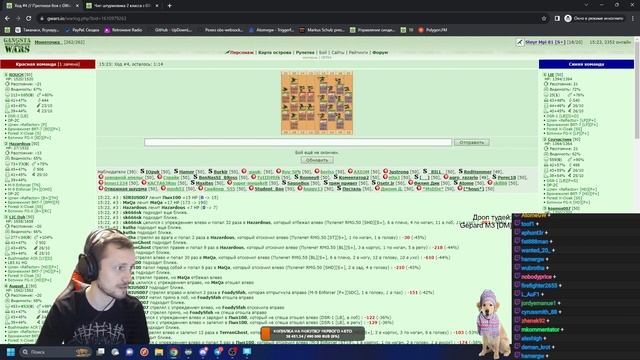Open the Steyr Mpi 81 weapon link
The height and width of the screenshot is (360, 640).
click(545, 42)
